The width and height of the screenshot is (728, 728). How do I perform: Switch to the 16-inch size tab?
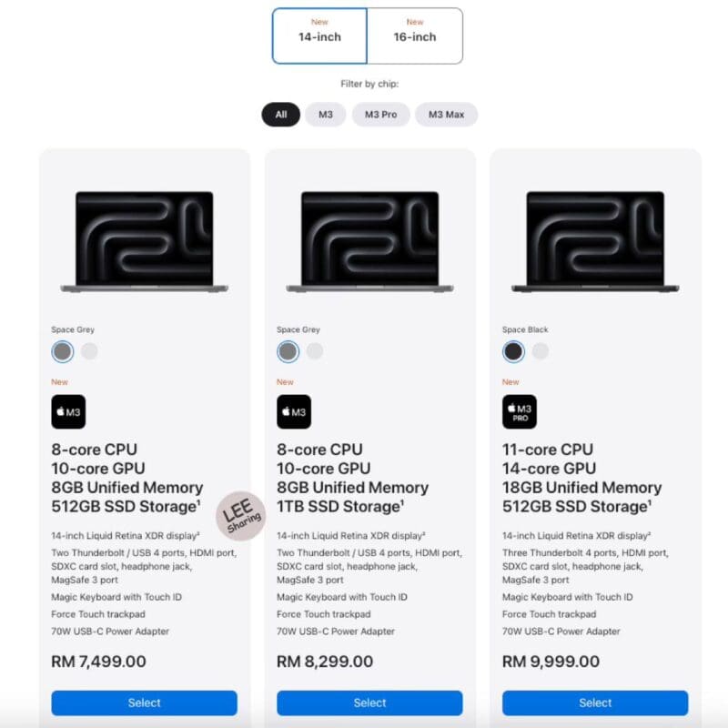click(415, 35)
